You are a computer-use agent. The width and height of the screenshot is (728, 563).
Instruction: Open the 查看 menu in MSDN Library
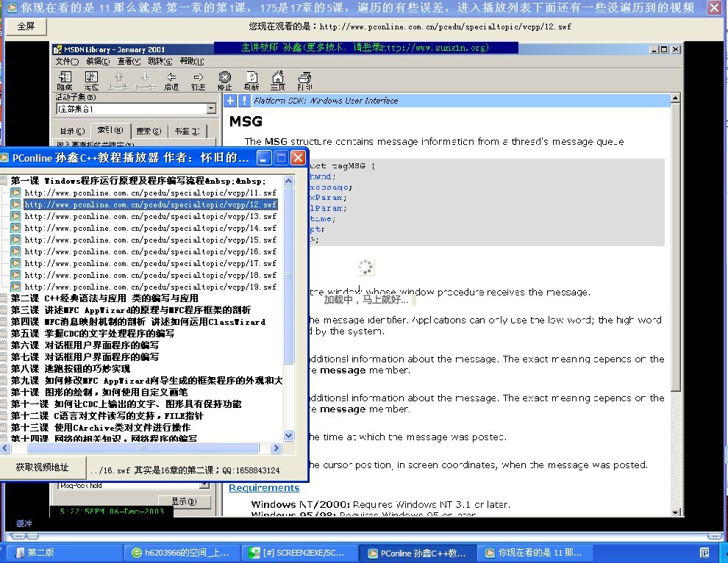pos(129,61)
